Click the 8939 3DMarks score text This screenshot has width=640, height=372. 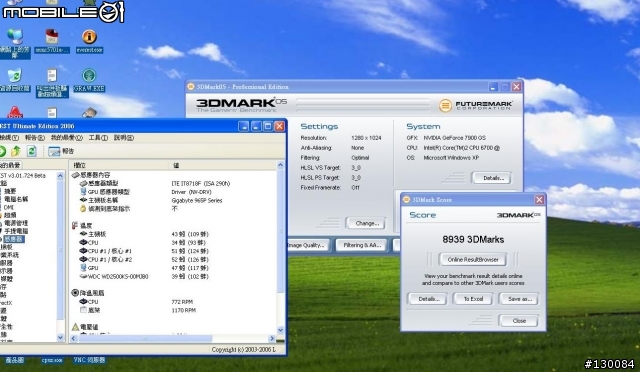[x=473, y=239]
